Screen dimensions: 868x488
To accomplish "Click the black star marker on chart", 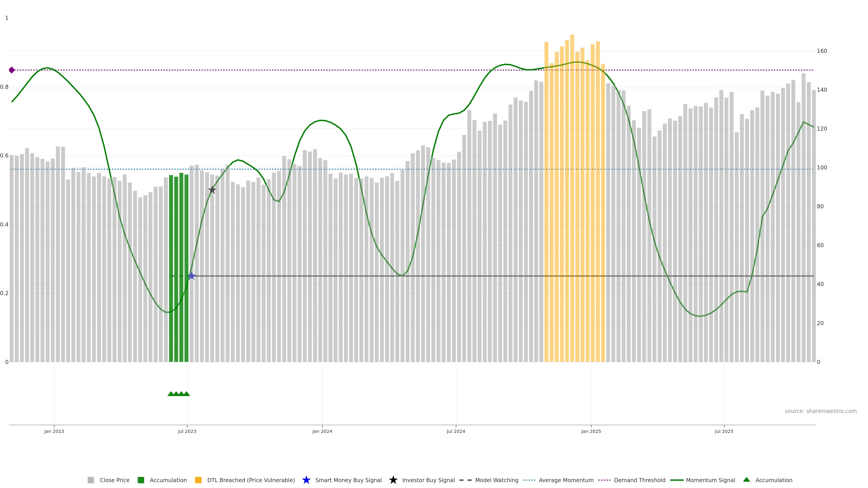I will tap(212, 190).
